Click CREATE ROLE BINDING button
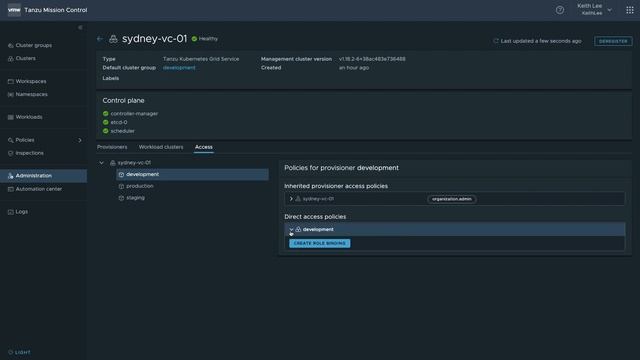 coord(320,243)
